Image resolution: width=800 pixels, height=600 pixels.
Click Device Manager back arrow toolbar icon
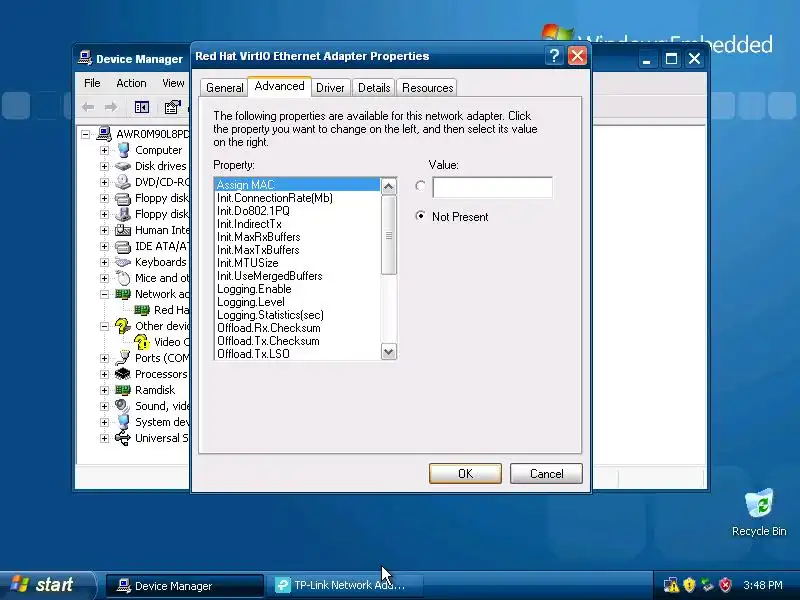88,107
